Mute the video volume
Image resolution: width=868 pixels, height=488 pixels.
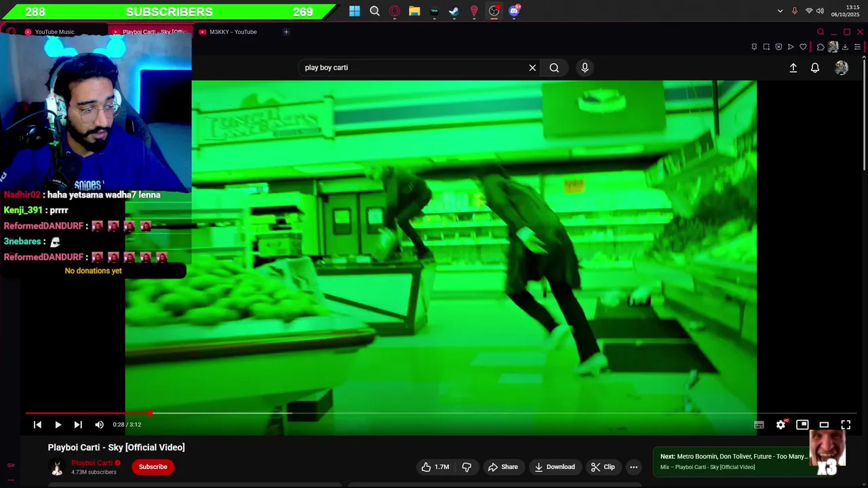pos(99,424)
